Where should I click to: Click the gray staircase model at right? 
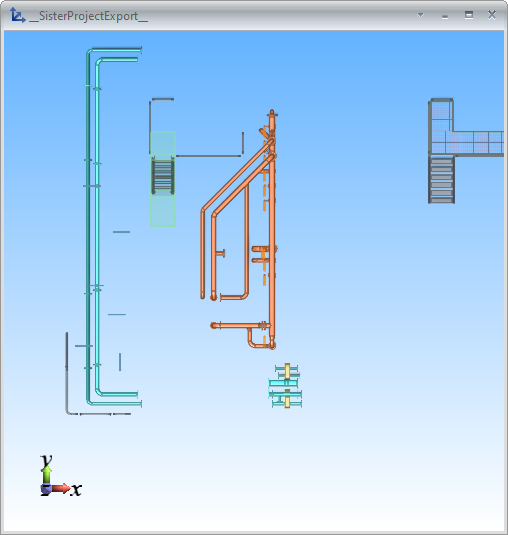(441, 179)
